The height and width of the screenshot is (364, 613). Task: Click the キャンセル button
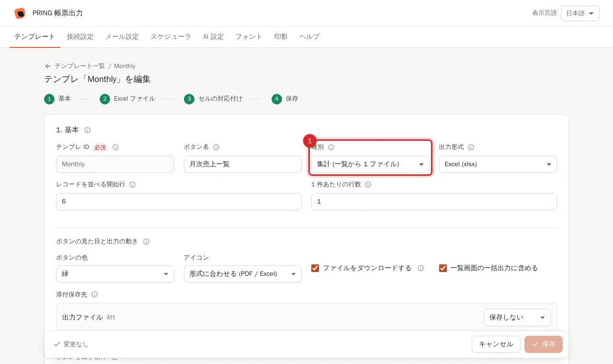point(496,344)
